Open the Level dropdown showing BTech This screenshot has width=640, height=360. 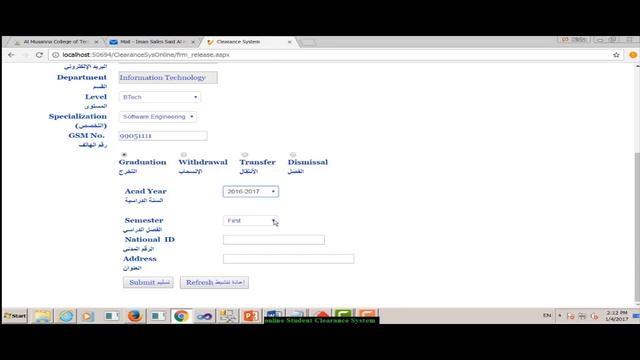(x=160, y=97)
